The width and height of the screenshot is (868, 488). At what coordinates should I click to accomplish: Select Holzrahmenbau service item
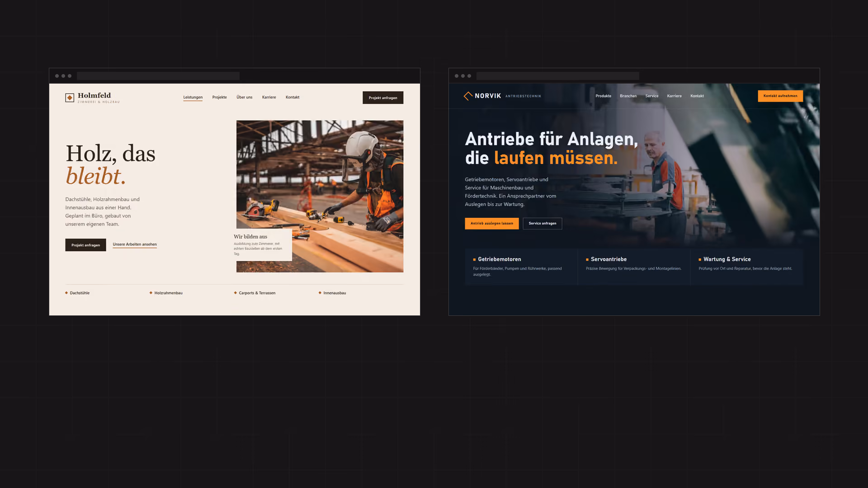[x=166, y=293]
